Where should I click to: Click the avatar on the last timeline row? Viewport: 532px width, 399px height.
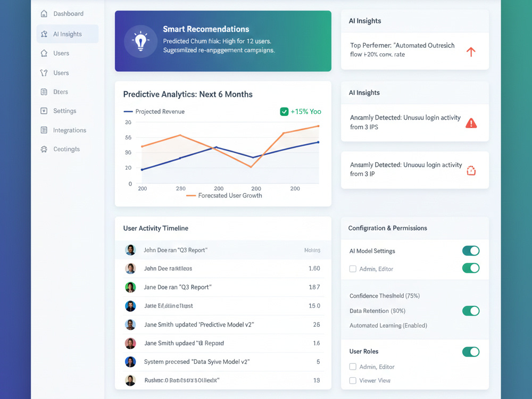(130, 380)
